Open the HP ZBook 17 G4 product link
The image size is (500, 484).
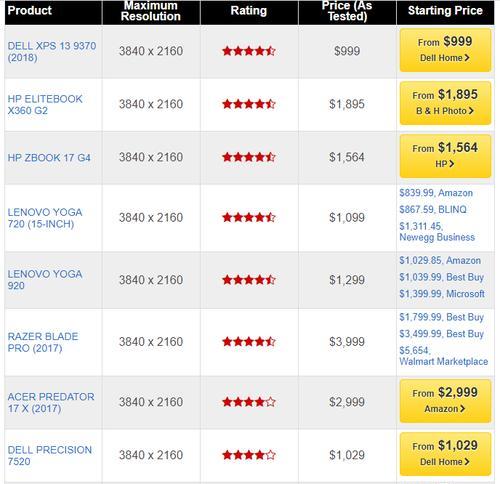(49, 157)
